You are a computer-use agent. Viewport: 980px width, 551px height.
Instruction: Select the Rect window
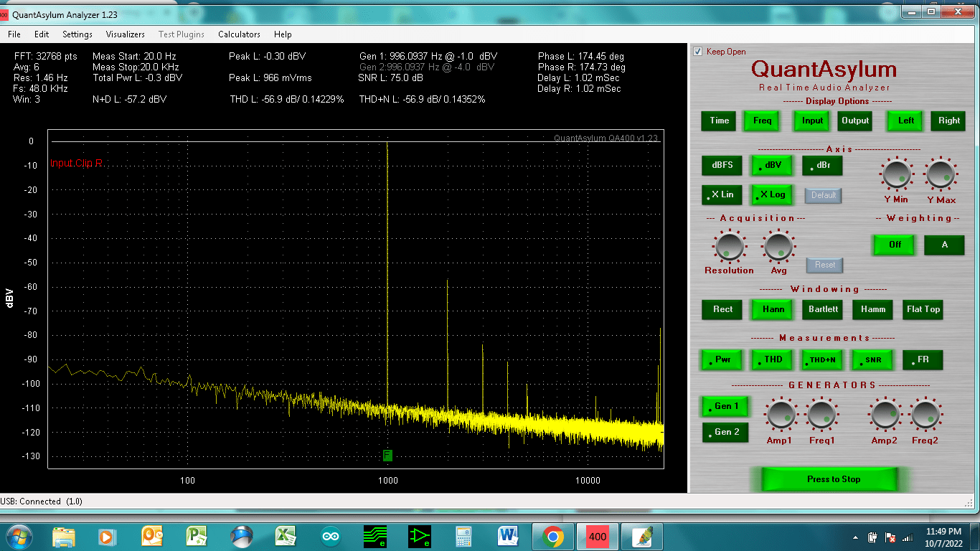(x=722, y=309)
